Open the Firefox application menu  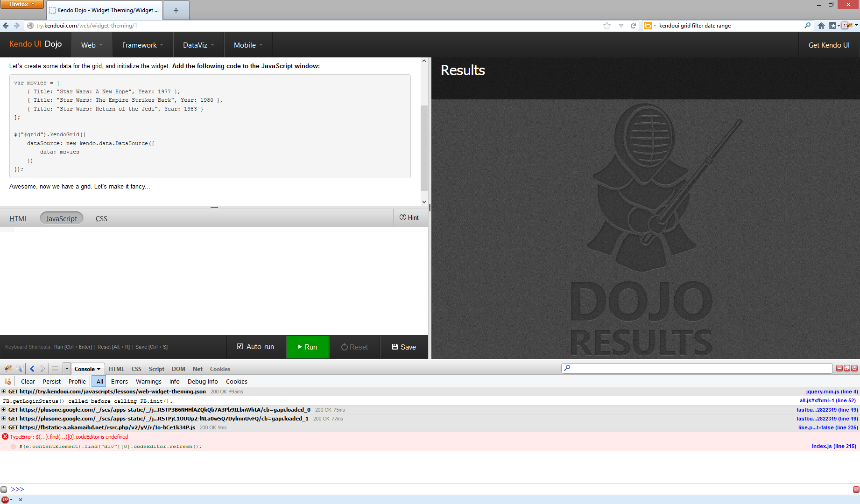click(21, 4)
